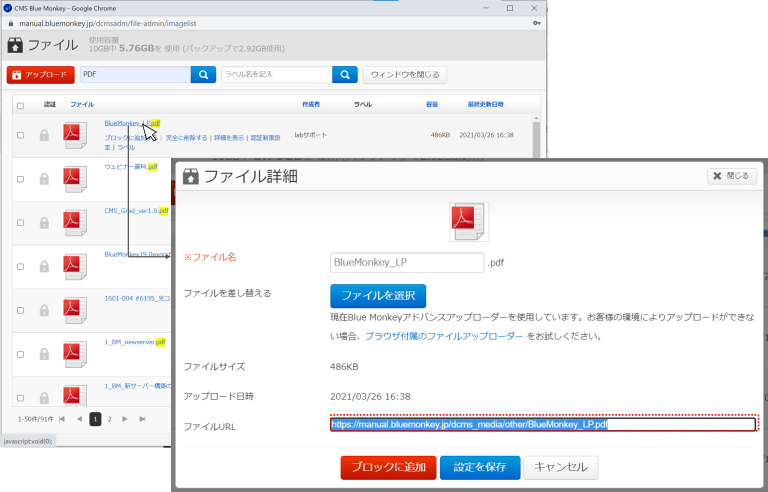Click the PDF thumbnail icon of CMS_Grad_ver1.0.pdf

click(75, 222)
